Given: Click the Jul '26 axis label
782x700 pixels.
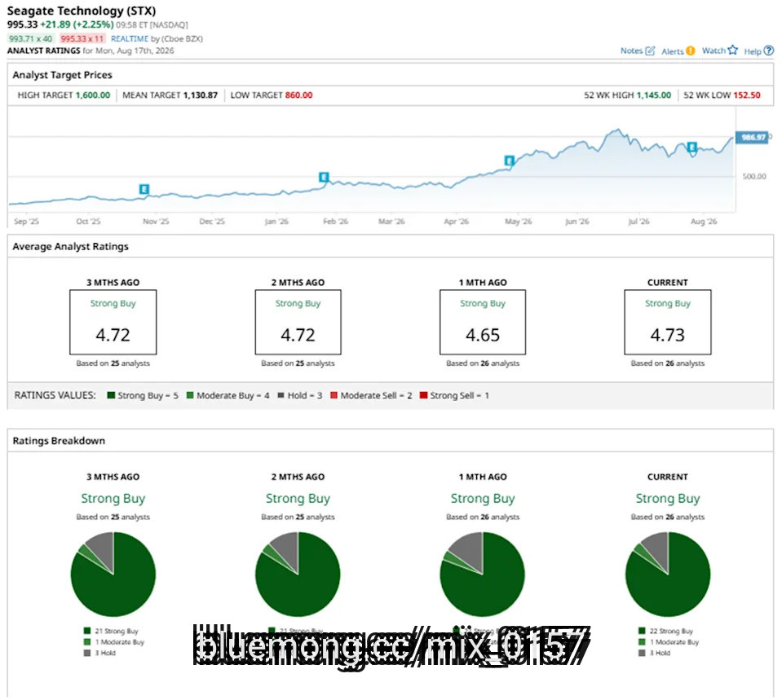Looking at the screenshot, I should 638,222.
